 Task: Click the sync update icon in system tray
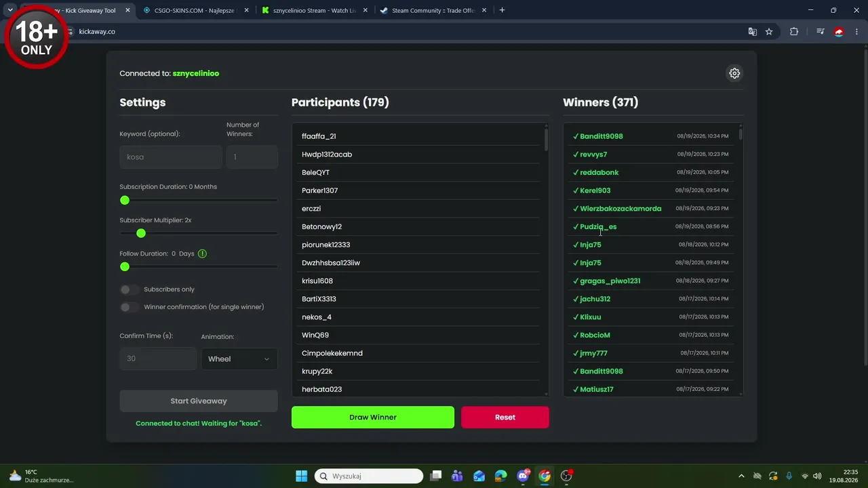[773, 476]
